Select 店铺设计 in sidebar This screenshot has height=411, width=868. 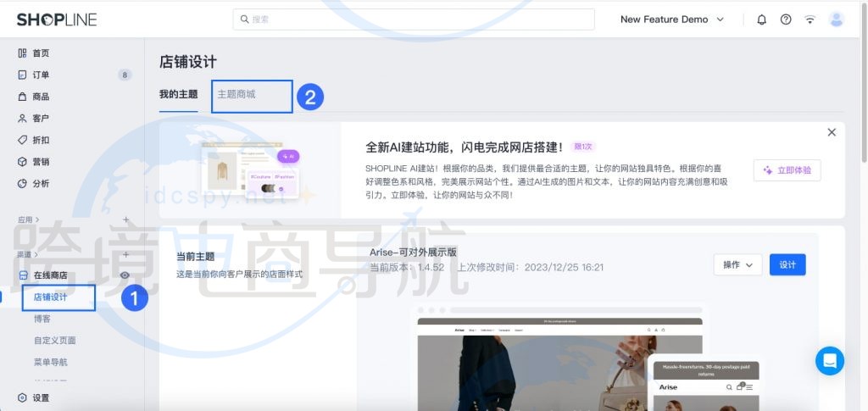[x=51, y=297]
